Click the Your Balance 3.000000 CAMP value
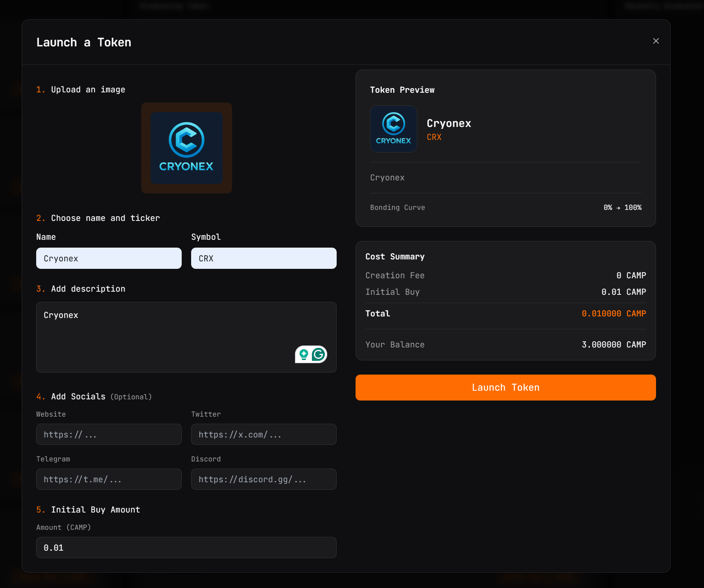 [x=614, y=345]
